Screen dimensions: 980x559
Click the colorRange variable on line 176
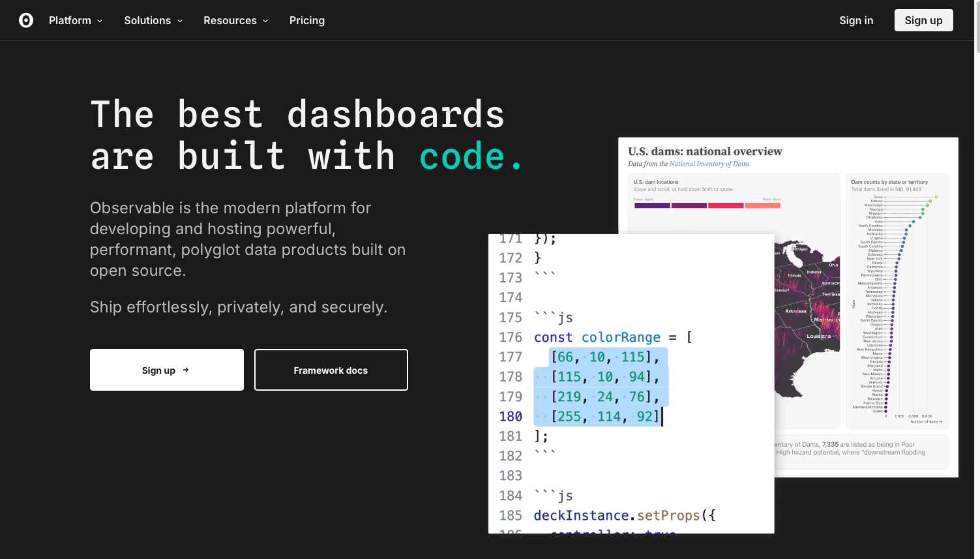coord(621,337)
